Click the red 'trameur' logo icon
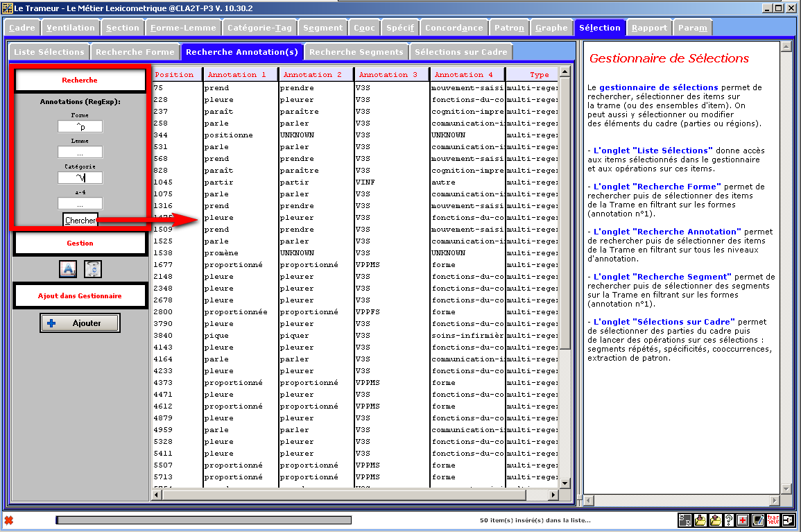This screenshot has height=532, width=801. tap(773, 520)
